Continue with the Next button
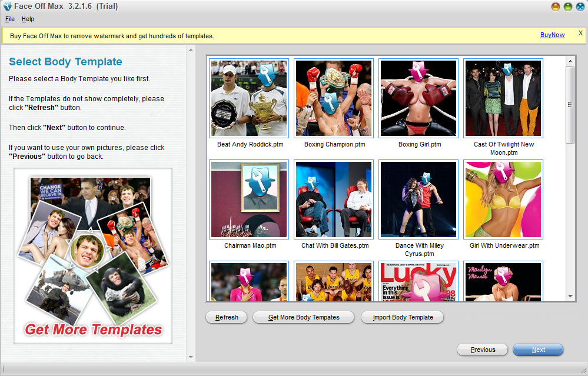 pyautogui.click(x=538, y=350)
